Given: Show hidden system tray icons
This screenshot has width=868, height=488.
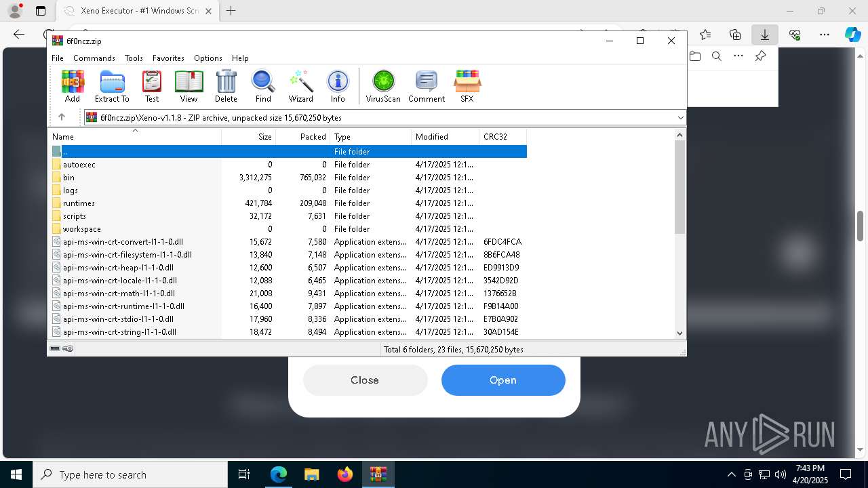Looking at the screenshot, I should 731,474.
